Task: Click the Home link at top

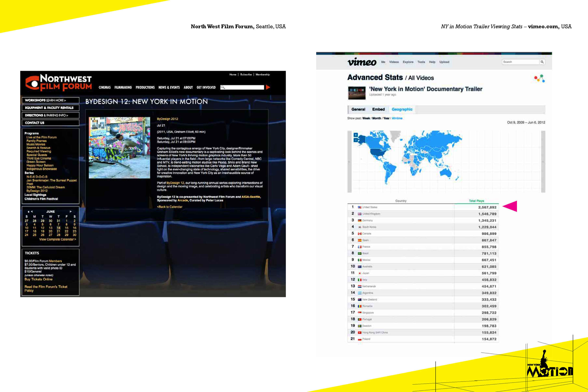Action: (x=233, y=75)
